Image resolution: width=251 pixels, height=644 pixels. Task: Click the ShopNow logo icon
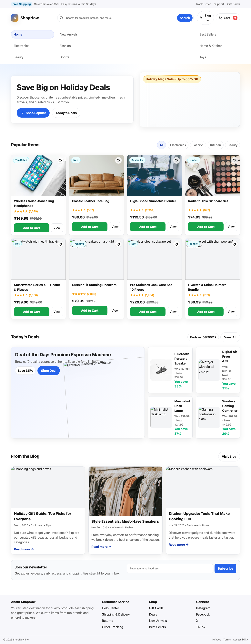pos(15,18)
